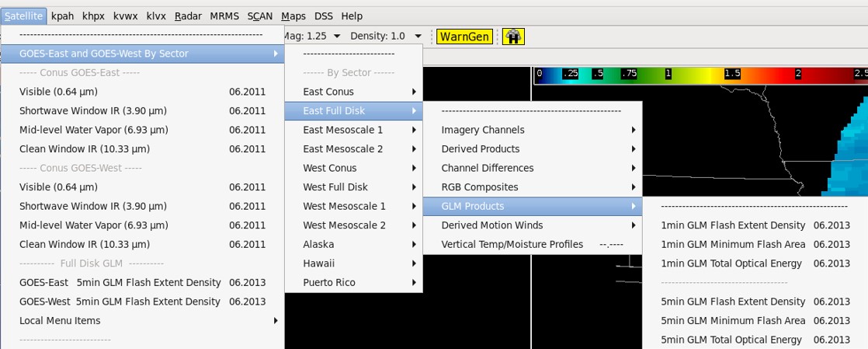Open GLM Products submenu
Image resolution: width=868 pixels, height=349 pixels.
[x=533, y=206]
